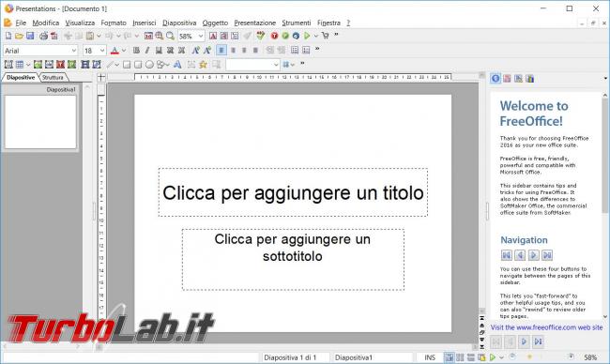This screenshot has height=364, width=610.
Task: Click the zoom slider handle in the status bar
Action: [x=529, y=356]
